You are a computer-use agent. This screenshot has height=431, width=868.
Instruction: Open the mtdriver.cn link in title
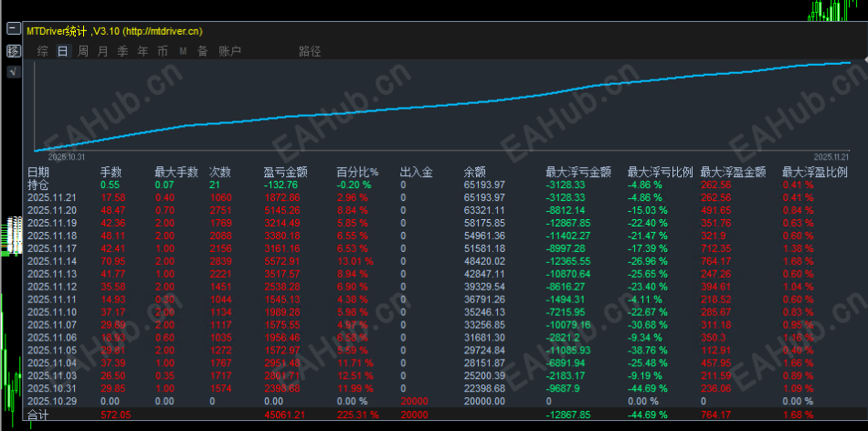point(163,31)
